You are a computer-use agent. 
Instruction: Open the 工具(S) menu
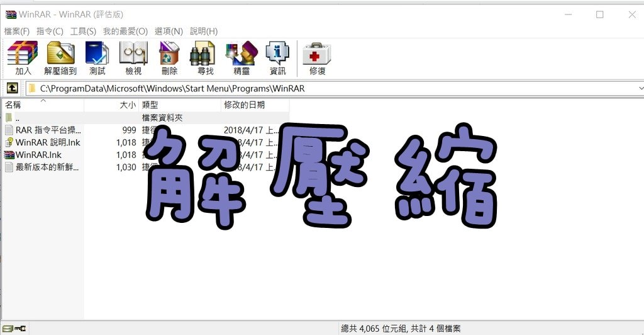pyautogui.click(x=83, y=31)
